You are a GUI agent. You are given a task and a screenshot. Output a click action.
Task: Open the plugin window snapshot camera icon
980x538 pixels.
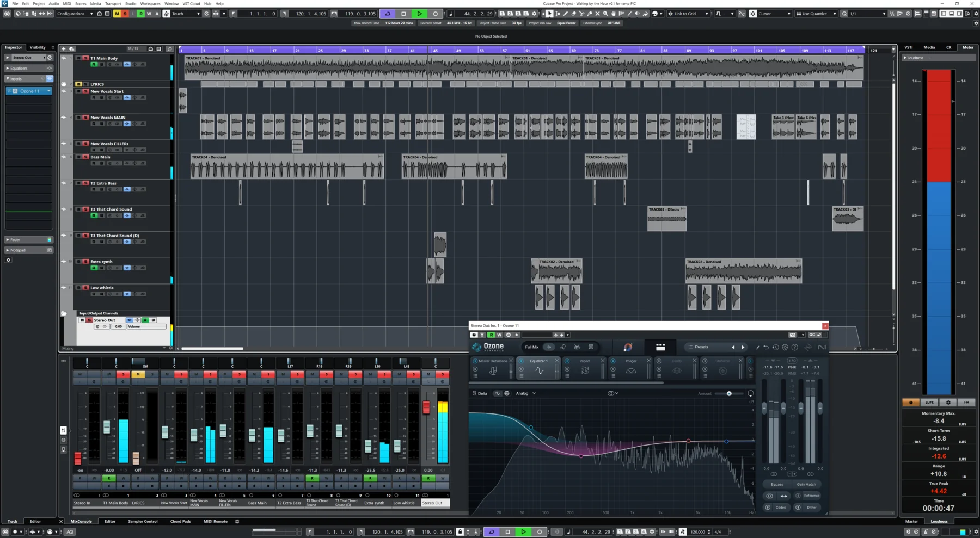(793, 335)
